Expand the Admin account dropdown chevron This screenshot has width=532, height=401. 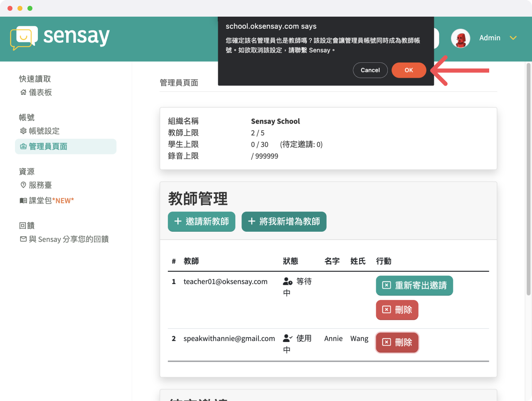click(513, 38)
